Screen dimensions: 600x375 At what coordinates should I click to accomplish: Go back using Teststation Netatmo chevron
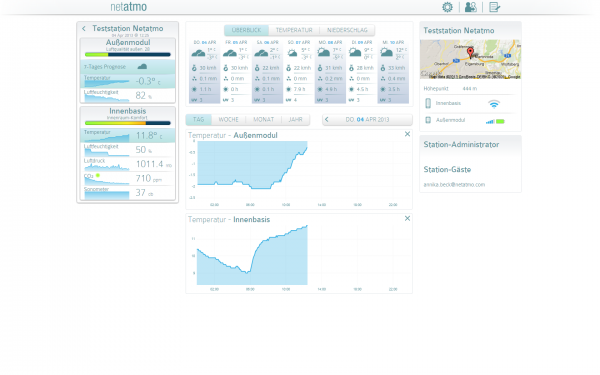click(84, 29)
